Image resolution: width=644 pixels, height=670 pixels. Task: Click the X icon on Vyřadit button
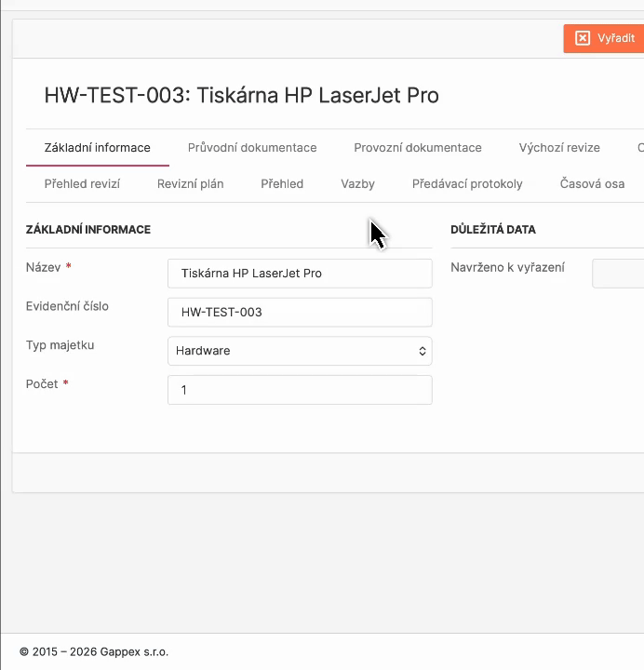[x=583, y=38]
